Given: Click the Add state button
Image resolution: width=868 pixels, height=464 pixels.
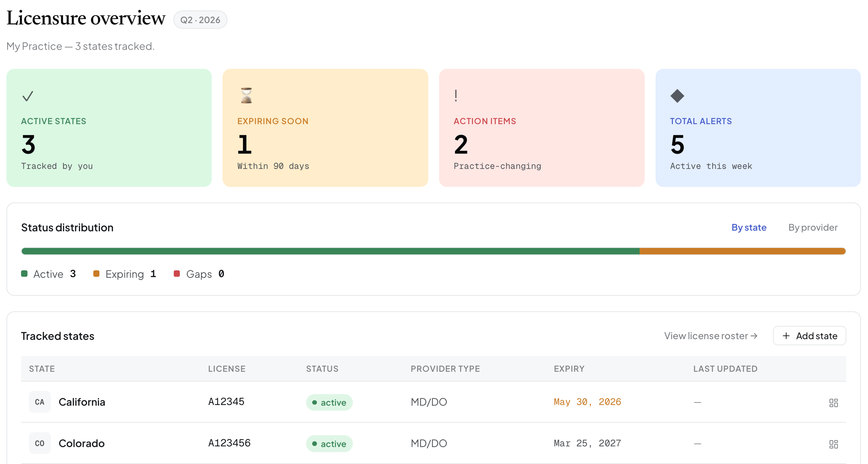Looking at the screenshot, I should pos(810,336).
